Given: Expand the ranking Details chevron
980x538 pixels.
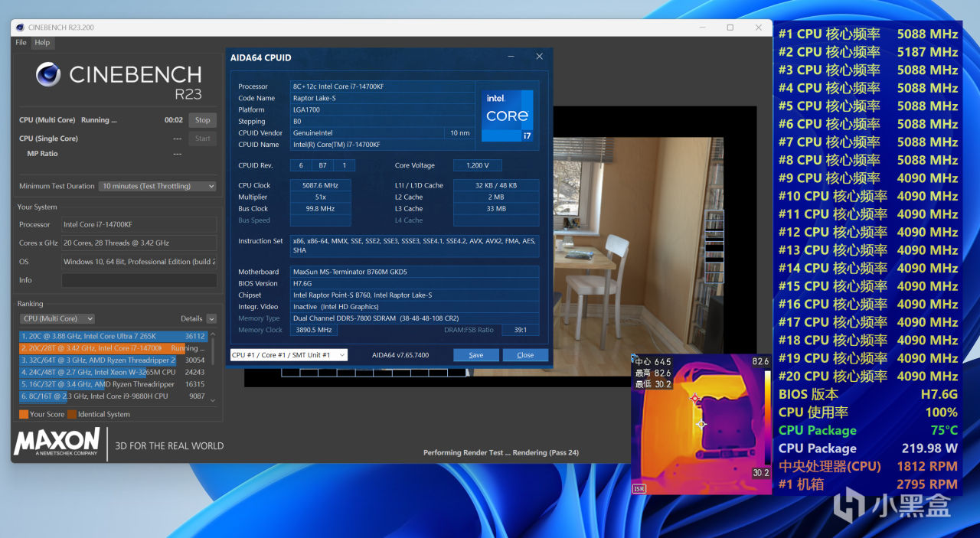Looking at the screenshot, I should 211,319.
